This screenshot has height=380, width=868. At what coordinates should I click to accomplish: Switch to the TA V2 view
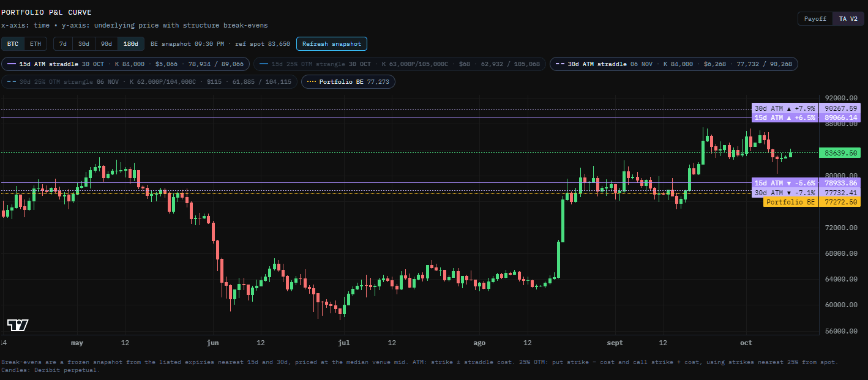click(x=848, y=19)
